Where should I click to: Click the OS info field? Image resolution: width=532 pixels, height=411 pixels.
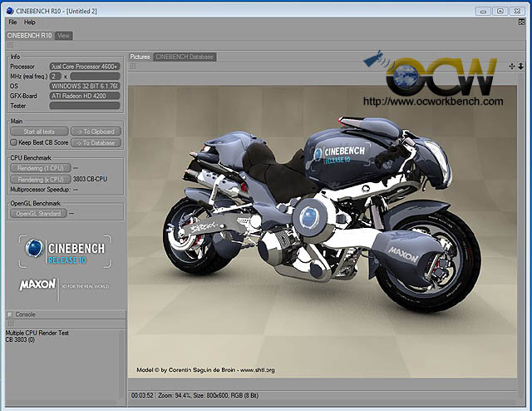pyautogui.click(x=85, y=87)
